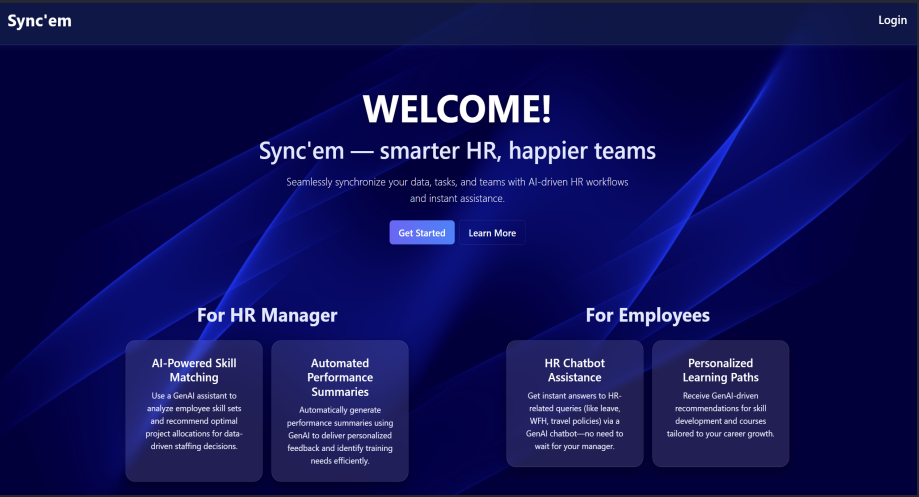Click the 'For Employees' heading
The image size is (919, 497).
(648, 315)
